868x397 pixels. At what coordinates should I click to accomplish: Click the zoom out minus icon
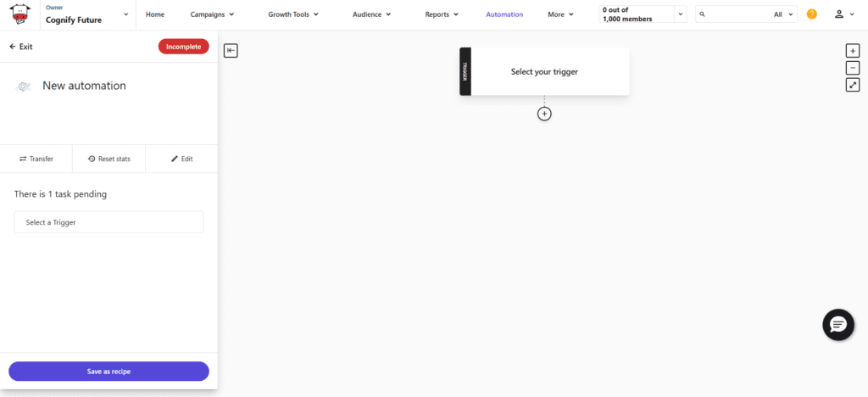click(853, 68)
